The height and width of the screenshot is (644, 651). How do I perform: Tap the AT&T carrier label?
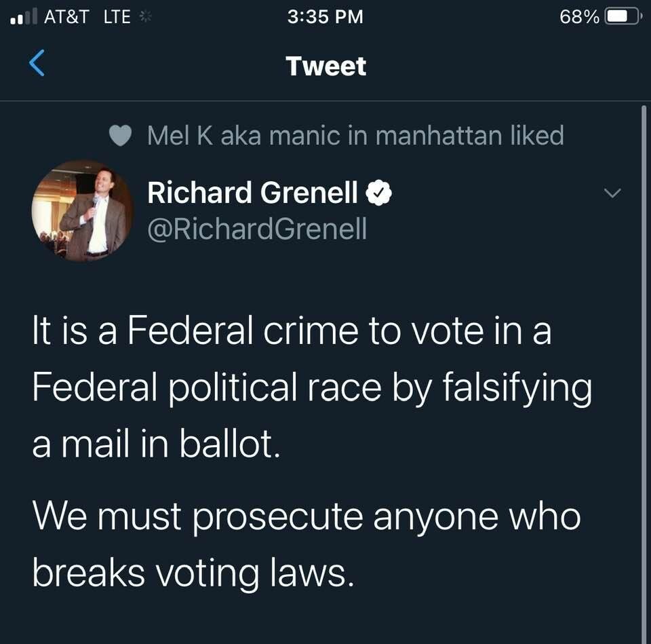[x=66, y=17]
